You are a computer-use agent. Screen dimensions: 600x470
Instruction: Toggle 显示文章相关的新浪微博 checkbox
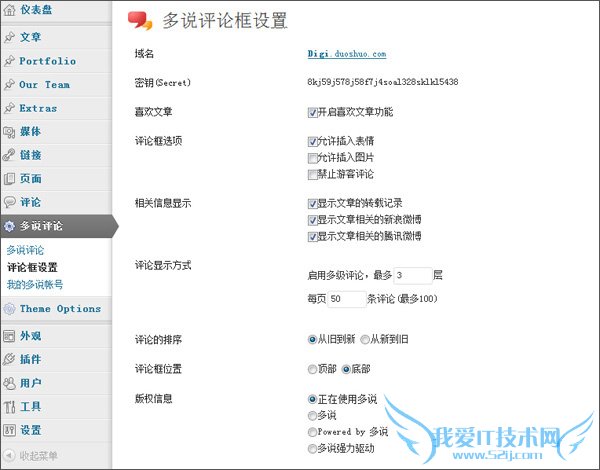click(x=312, y=220)
